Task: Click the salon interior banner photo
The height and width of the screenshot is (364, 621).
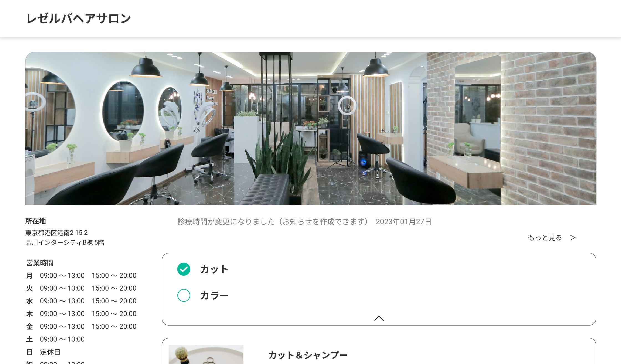Action: (x=311, y=129)
